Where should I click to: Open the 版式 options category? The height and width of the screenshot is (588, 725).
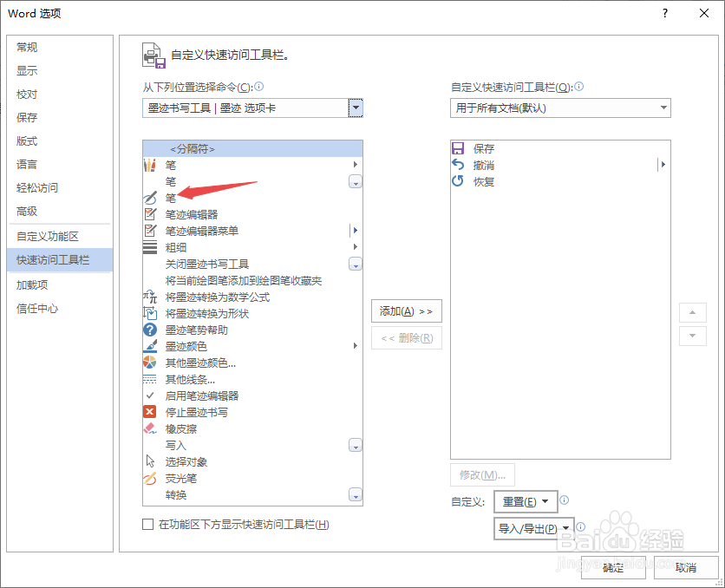pos(60,141)
